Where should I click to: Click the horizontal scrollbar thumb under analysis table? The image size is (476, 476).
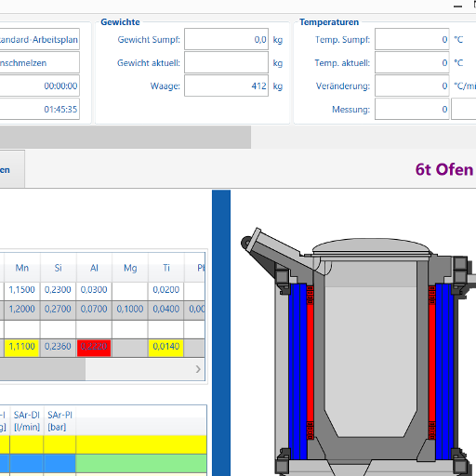coord(43,369)
